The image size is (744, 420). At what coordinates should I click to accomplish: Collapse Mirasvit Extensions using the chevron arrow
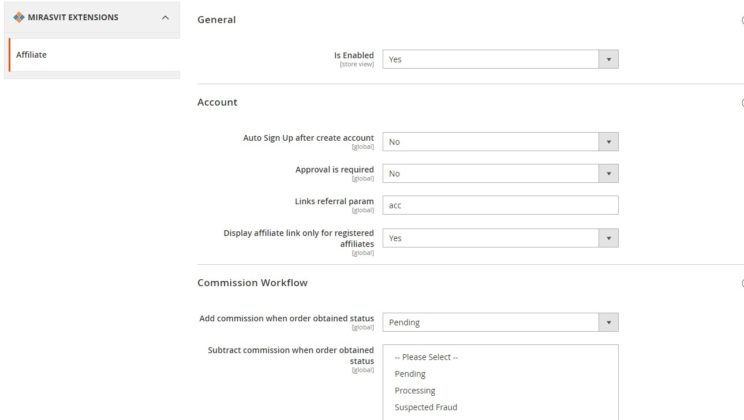[164, 18]
